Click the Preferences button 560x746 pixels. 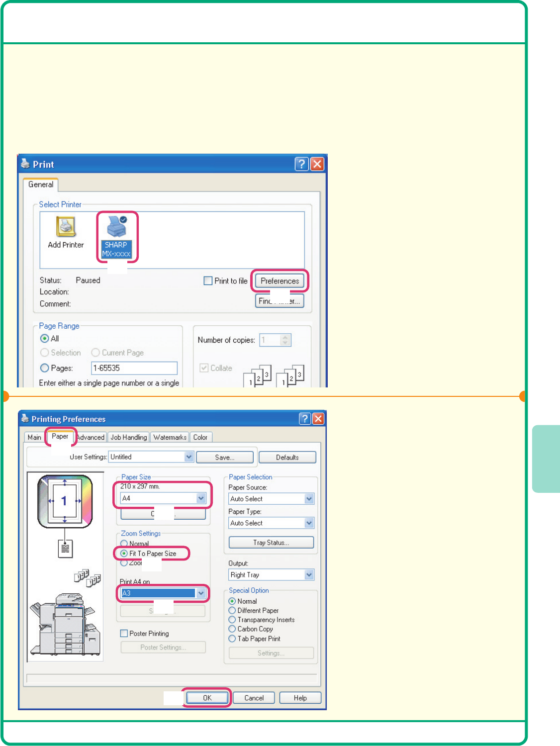(280, 281)
